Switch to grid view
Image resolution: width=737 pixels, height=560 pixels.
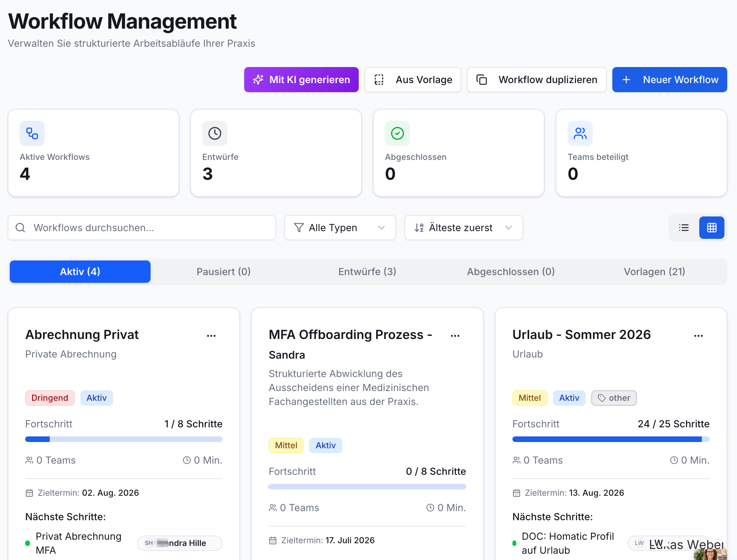pyautogui.click(x=712, y=228)
